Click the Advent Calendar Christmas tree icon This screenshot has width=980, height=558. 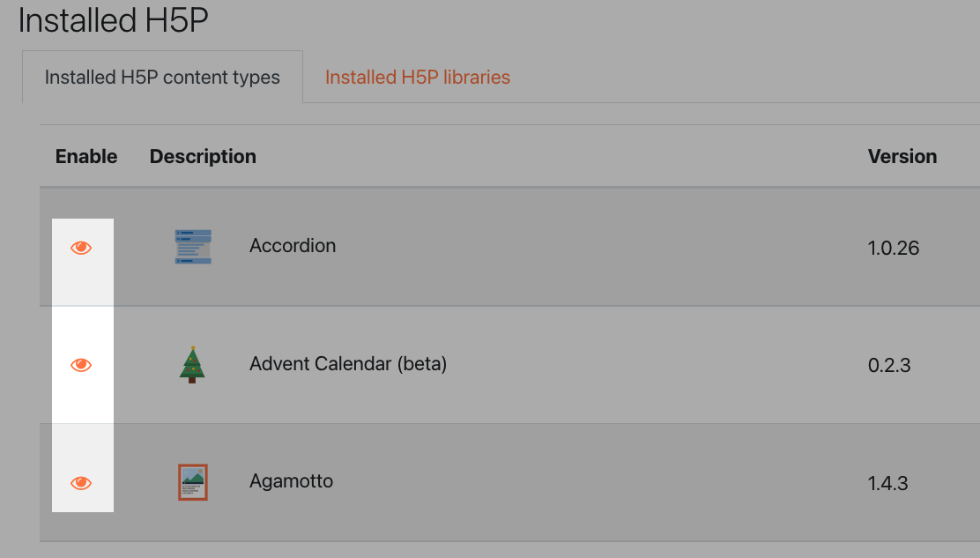tap(192, 364)
